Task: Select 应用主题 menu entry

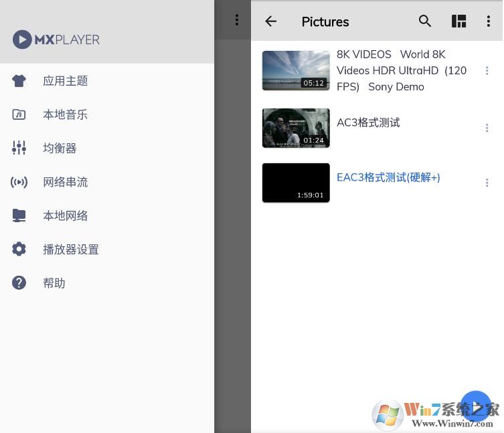Action: click(x=65, y=81)
